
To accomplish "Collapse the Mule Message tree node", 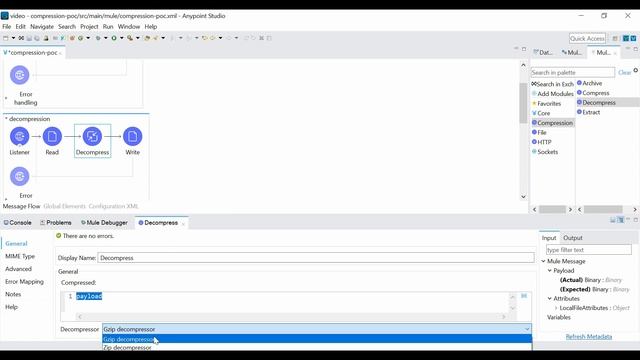I will click(543, 261).
